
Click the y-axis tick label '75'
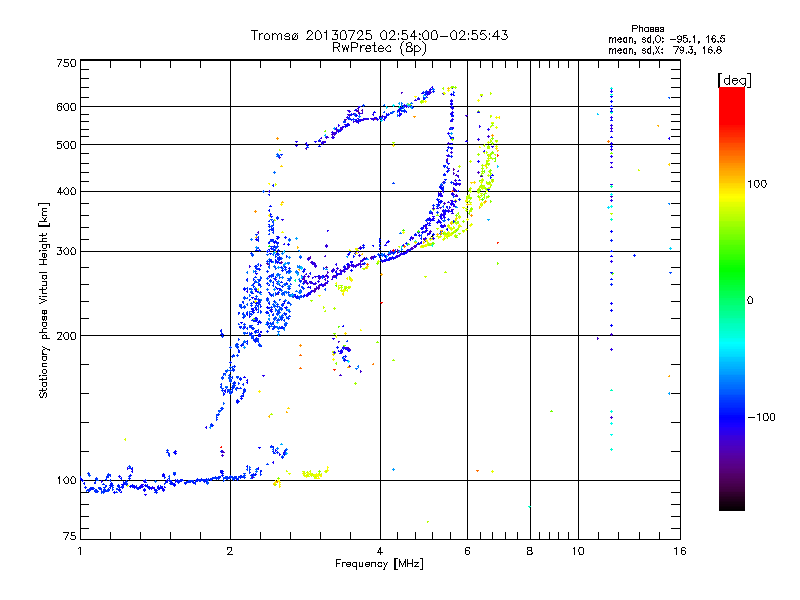[x=70, y=536]
